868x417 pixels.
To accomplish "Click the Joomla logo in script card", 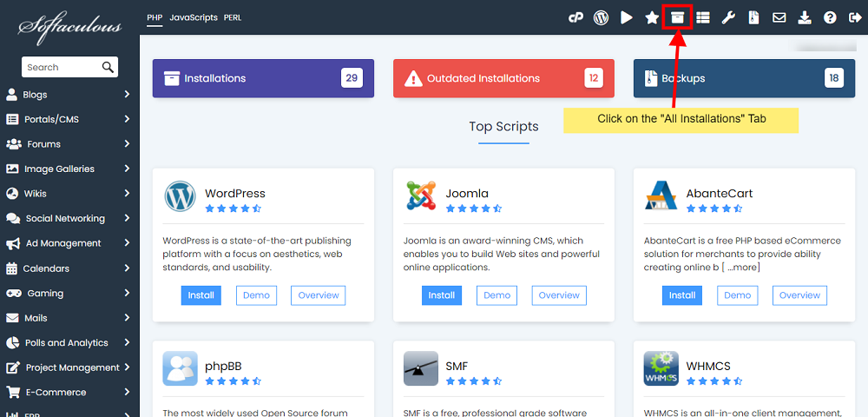I will (x=421, y=196).
